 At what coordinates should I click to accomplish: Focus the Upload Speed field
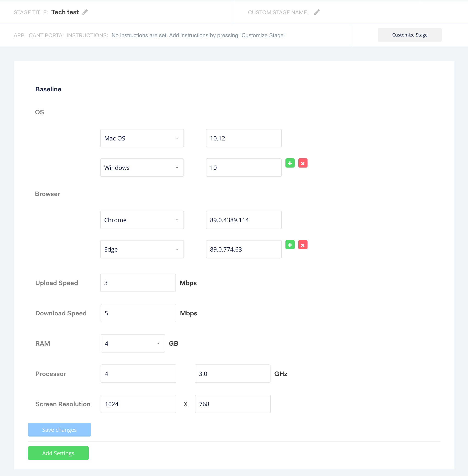pos(138,283)
